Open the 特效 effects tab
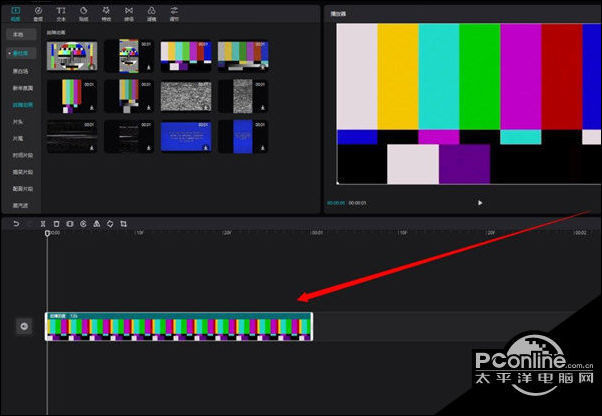The image size is (602, 416). pos(106,14)
